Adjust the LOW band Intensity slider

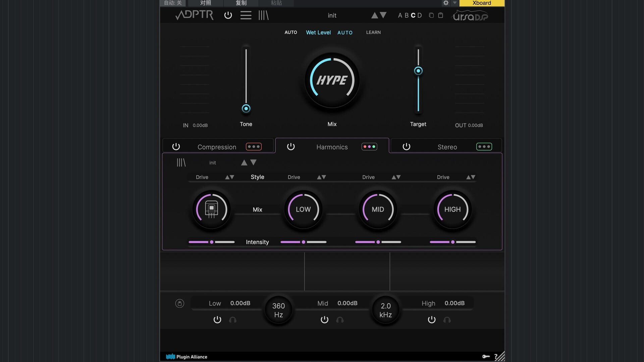tap(304, 242)
